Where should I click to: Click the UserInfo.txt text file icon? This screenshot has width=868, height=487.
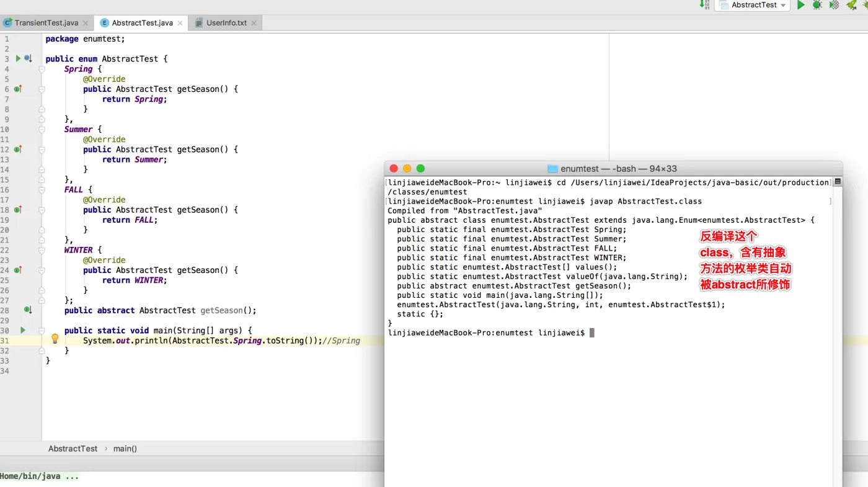coord(199,23)
